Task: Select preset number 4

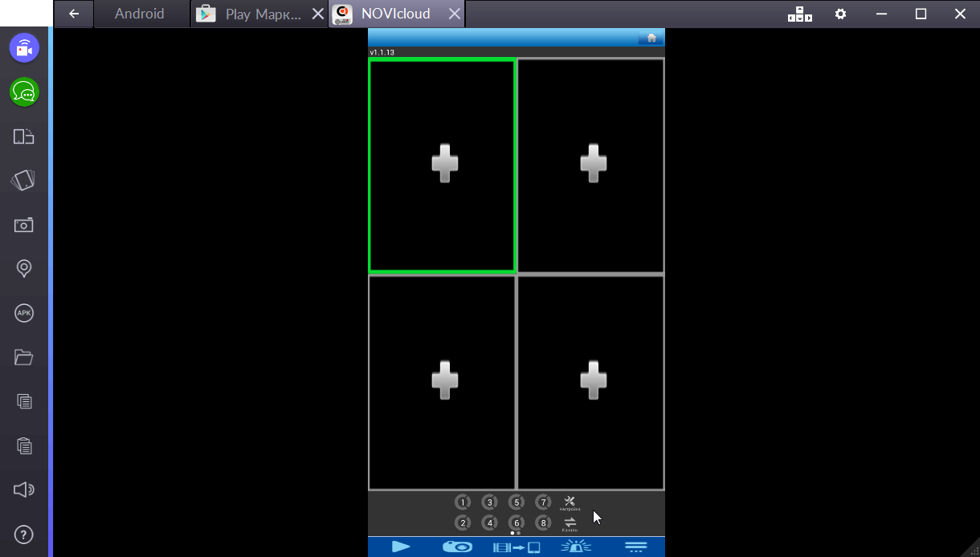Action: coord(489,523)
